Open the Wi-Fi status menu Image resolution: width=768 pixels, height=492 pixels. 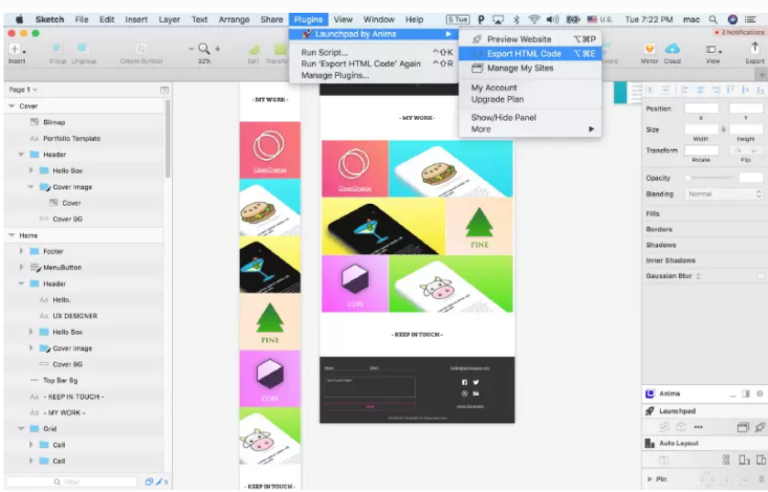pyautogui.click(x=534, y=20)
